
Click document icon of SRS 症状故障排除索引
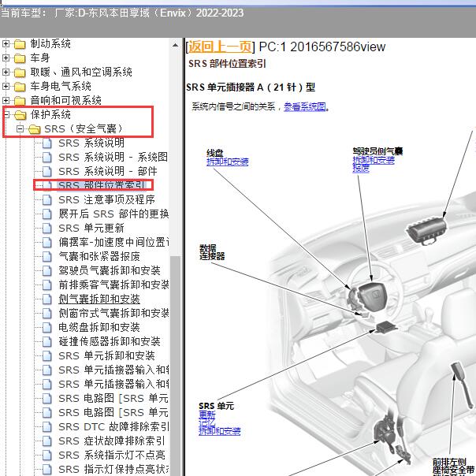pyautogui.click(x=47, y=441)
